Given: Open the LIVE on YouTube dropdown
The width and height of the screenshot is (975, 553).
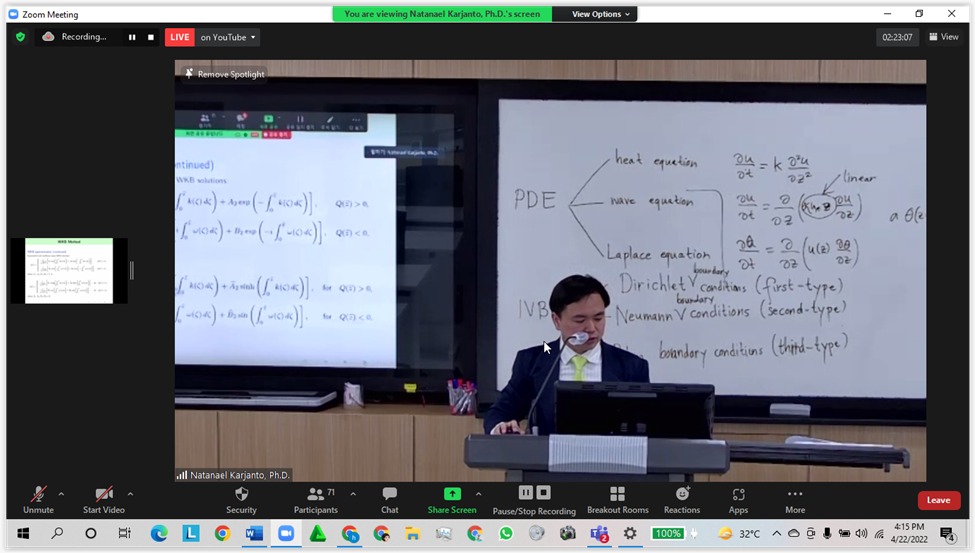Looking at the screenshot, I should [x=228, y=37].
